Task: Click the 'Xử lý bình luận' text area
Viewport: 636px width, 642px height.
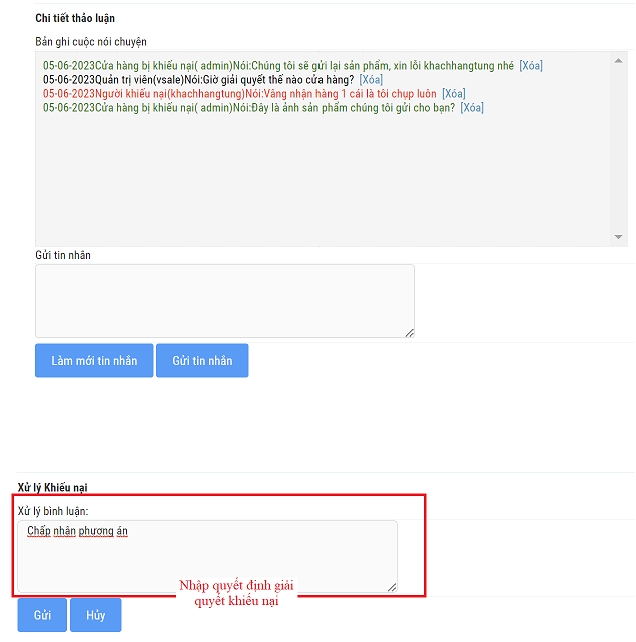Action: point(207,556)
